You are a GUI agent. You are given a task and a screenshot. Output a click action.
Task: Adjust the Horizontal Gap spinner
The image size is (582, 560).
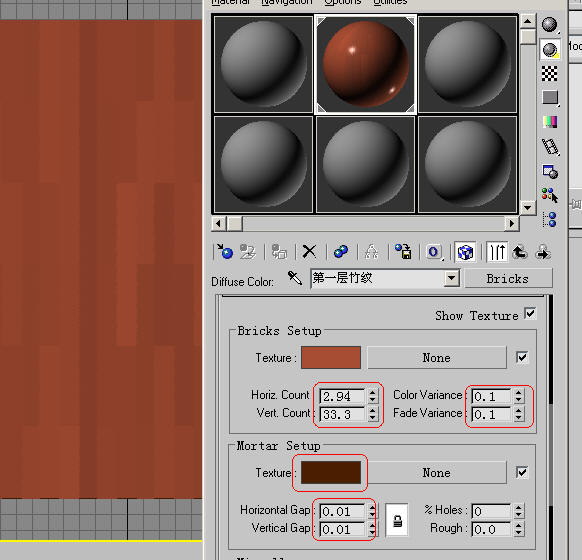[373, 511]
